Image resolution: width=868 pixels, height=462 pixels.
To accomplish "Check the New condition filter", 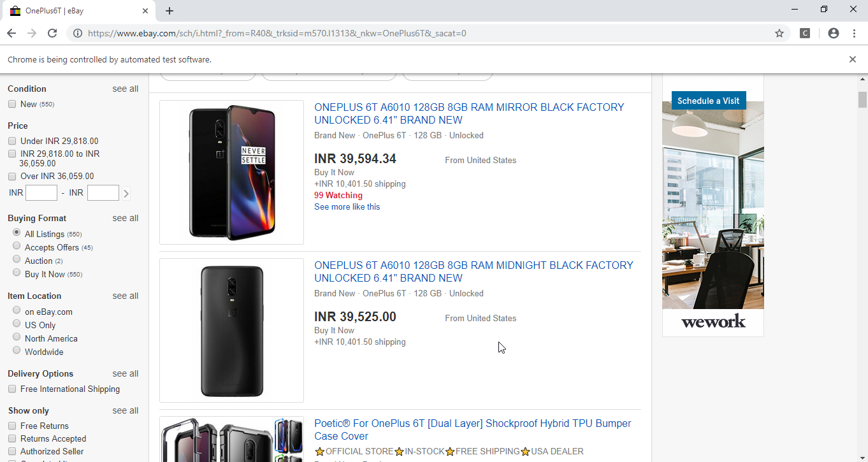I will [12, 104].
